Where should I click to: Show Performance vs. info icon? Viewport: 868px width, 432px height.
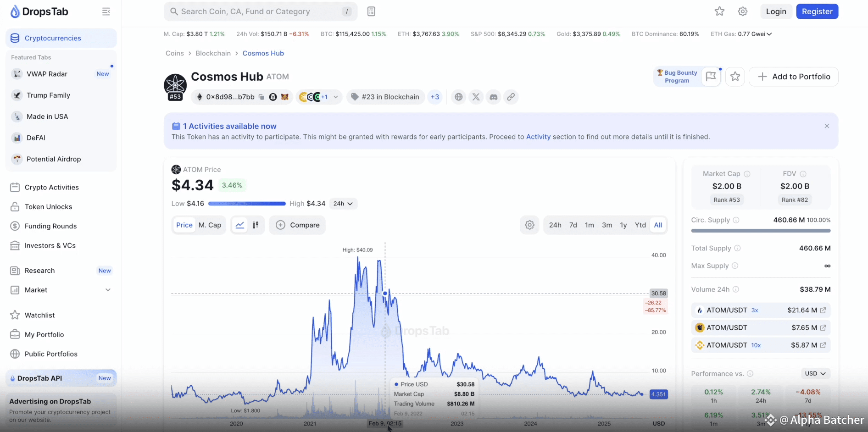pos(750,374)
